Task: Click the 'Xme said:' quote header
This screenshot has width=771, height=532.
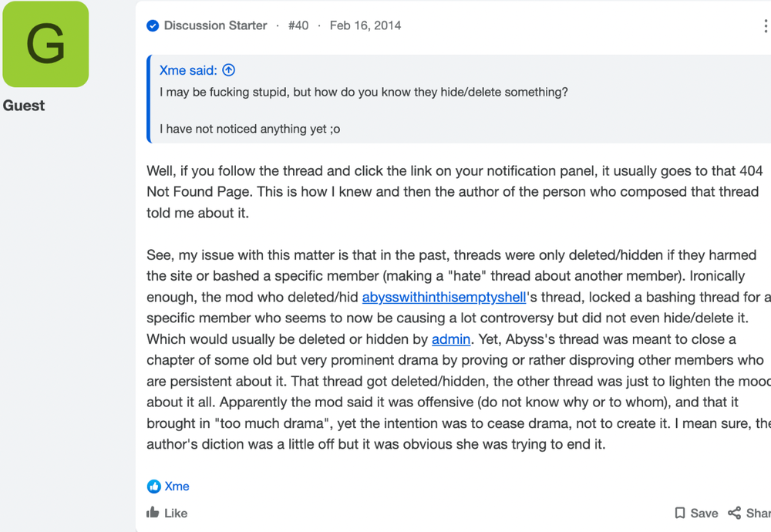Action: coord(188,70)
